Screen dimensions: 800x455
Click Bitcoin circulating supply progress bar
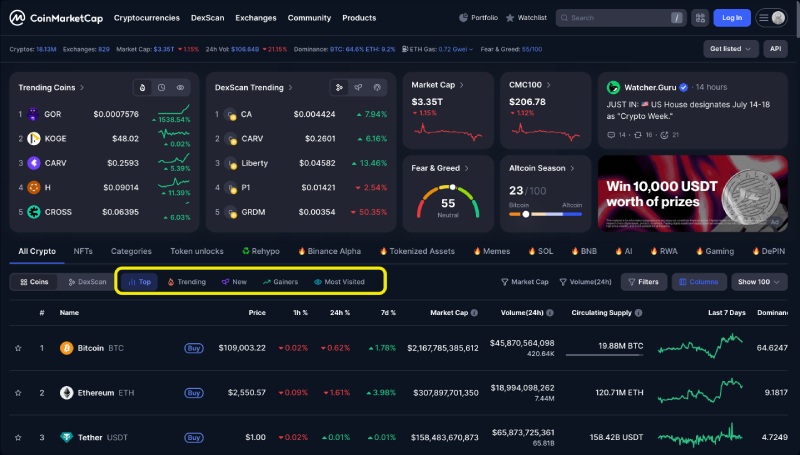605,355
